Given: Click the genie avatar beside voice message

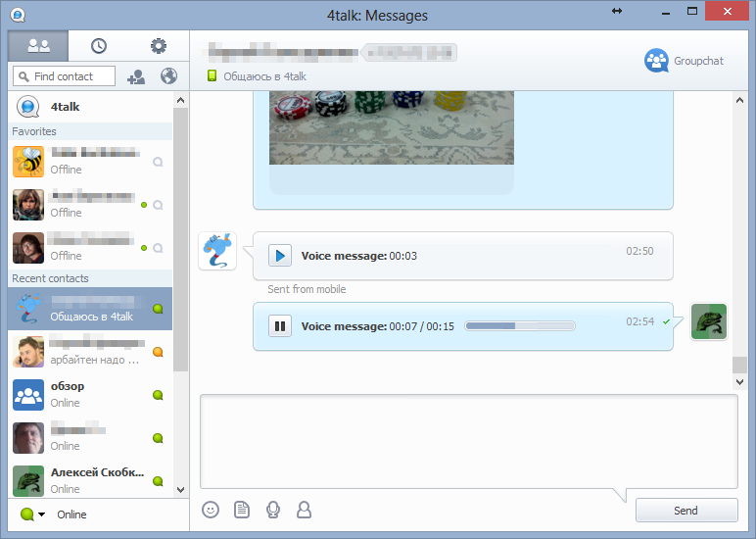Looking at the screenshot, I should coord(217,251).
